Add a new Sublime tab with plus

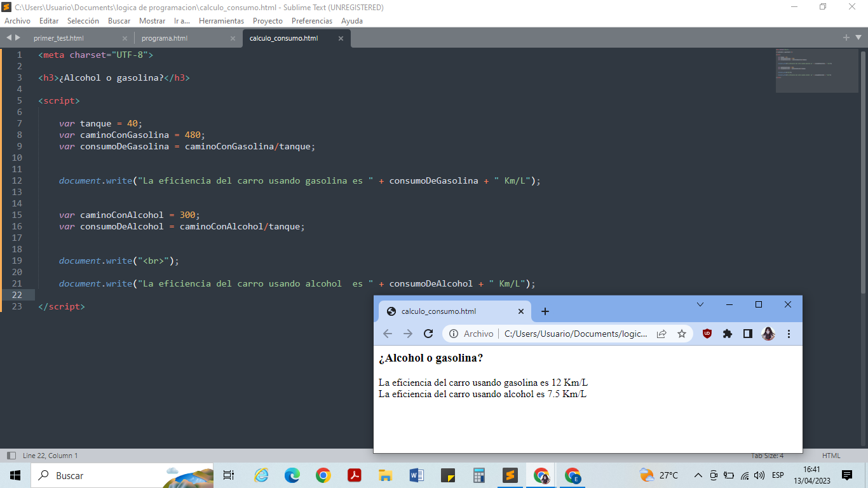tap(846, 37)
